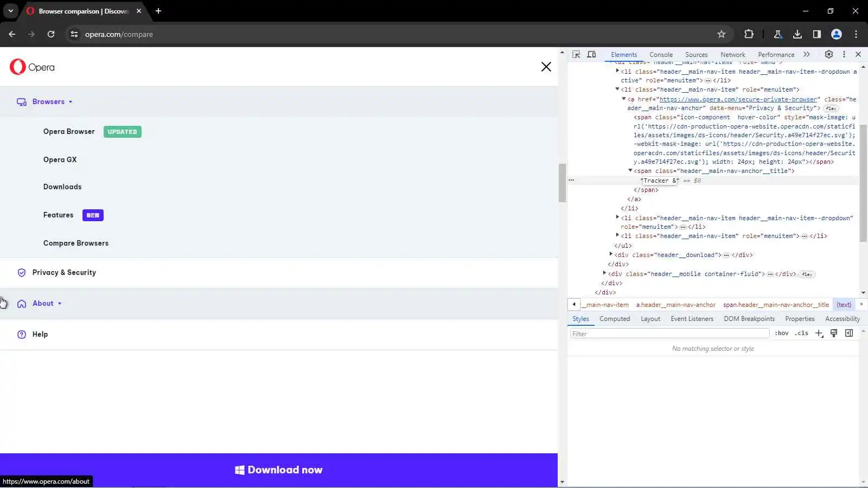Open Compare Browsers page
Viewport: 868px width, 488px height.
point(76,243)
